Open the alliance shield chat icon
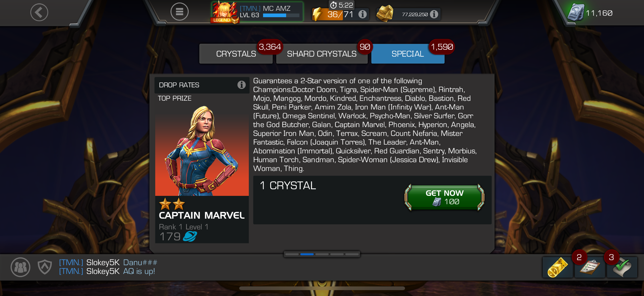Image resolution: width=644 pixels, height=296 pixels. pos(45,267)
